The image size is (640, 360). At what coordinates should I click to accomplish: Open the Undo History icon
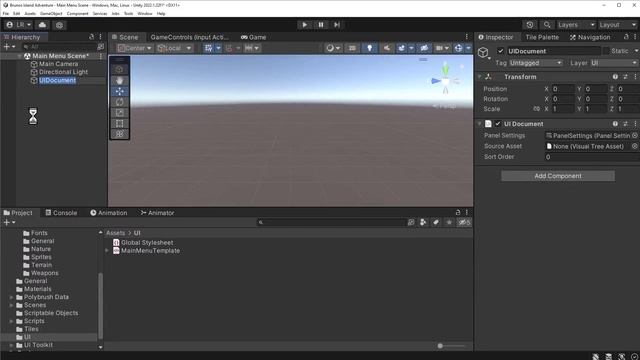click(530, 25)
